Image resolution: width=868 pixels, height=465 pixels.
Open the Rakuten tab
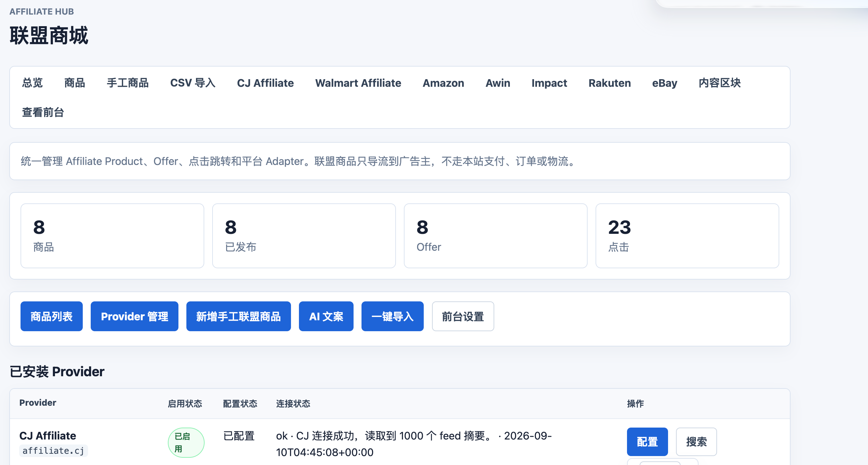tap(609, 83)
